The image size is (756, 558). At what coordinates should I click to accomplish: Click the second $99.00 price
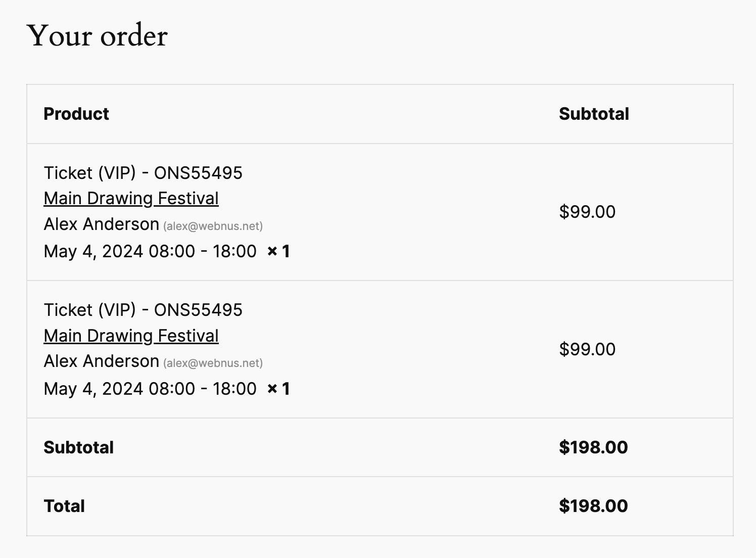pos(587,349)
